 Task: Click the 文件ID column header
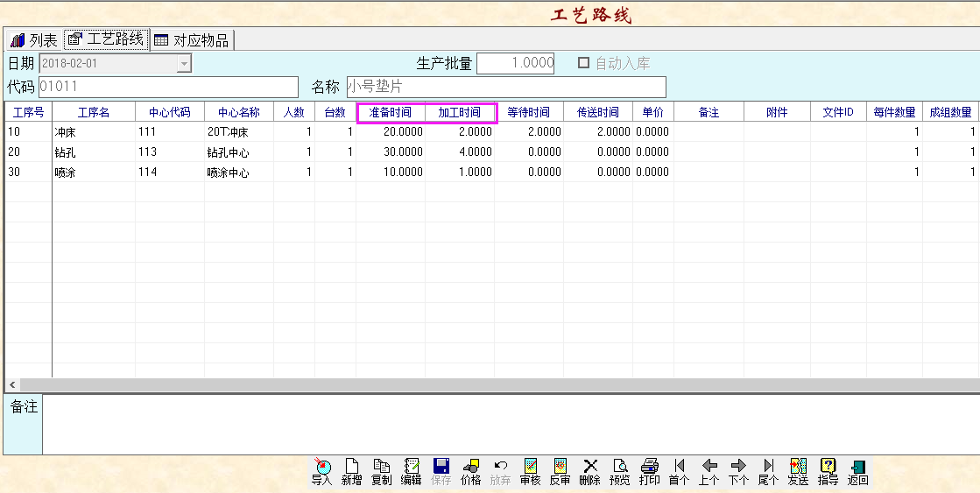point(839,112)
